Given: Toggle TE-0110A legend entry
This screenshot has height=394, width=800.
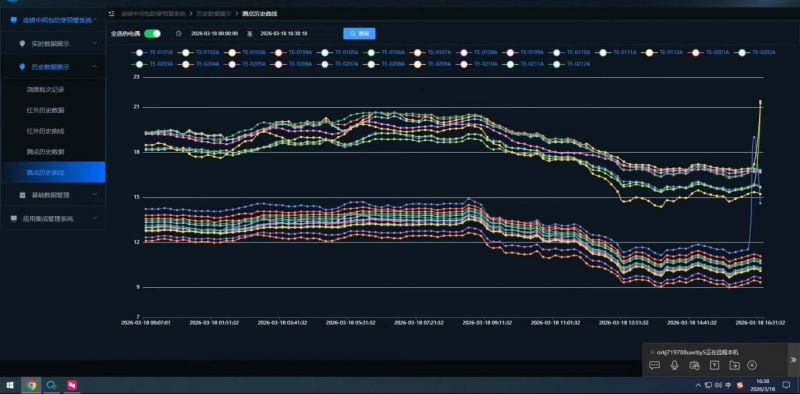Looking at the screenshot, I should pyautogui.click(x=570, y=52).
